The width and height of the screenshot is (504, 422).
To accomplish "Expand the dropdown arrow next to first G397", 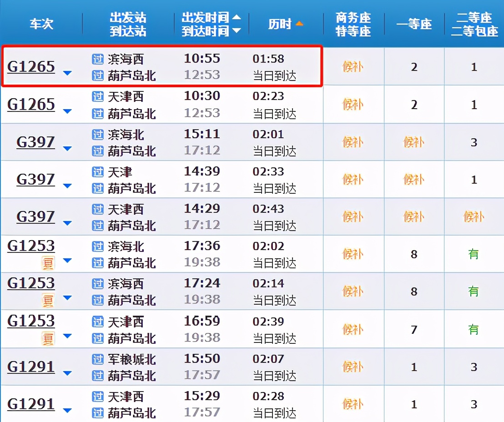I will pyautogui.click(x=68, y=147).
